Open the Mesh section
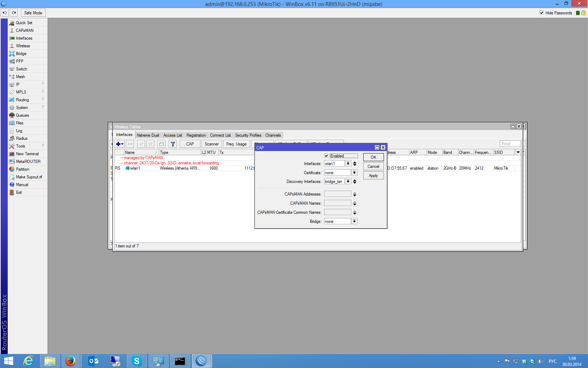Viewport: 588px width, 368px height. pyautogui.click(x=21, y=77)
